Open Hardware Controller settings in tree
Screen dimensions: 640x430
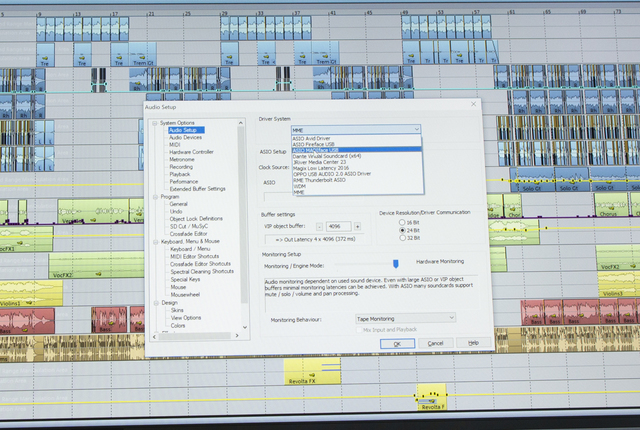191,152
